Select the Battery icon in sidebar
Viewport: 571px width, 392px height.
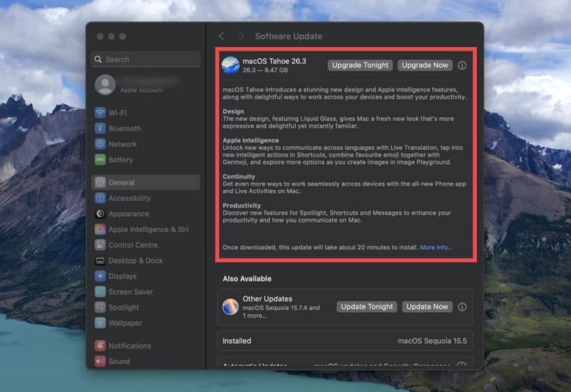point(100,159)
